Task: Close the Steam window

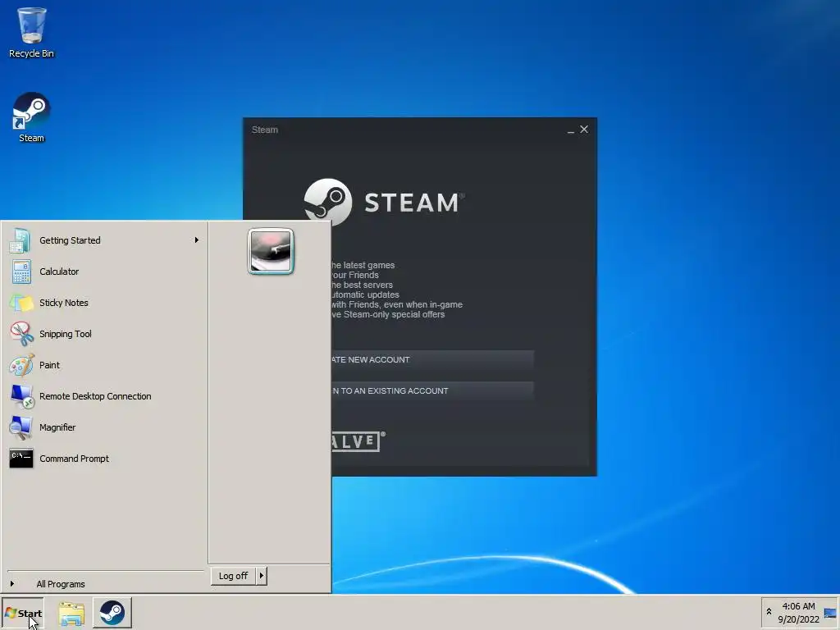Action: (584, 129)
